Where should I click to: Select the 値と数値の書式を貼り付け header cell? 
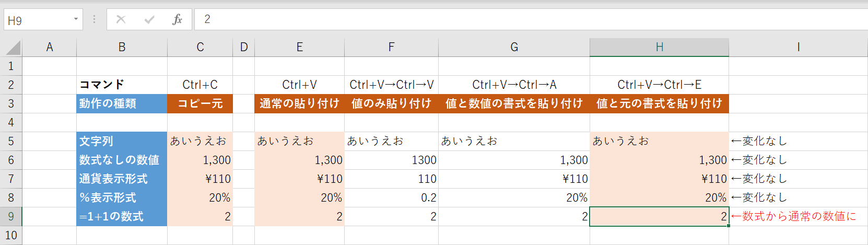tap(514, 103)
